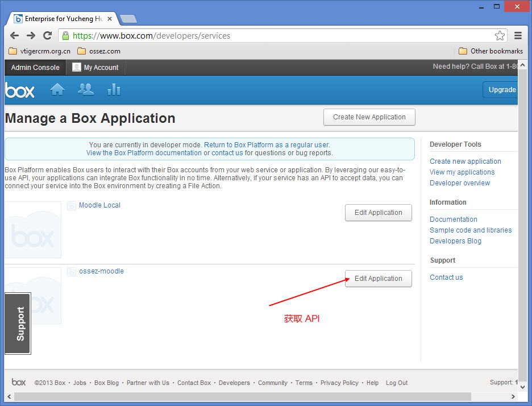
Task: Click the small icon beside ossez-moodle
Action: 72,272
